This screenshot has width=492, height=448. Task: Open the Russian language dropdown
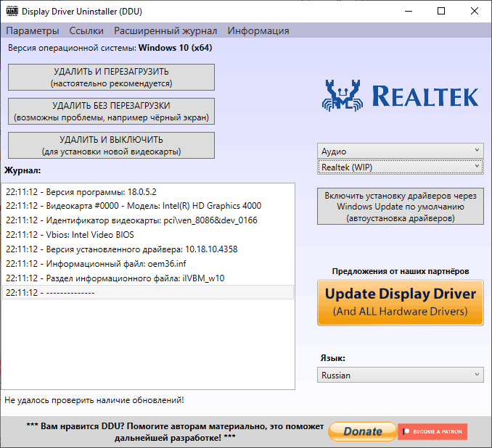pyautogui.click(x=401, y=375)
